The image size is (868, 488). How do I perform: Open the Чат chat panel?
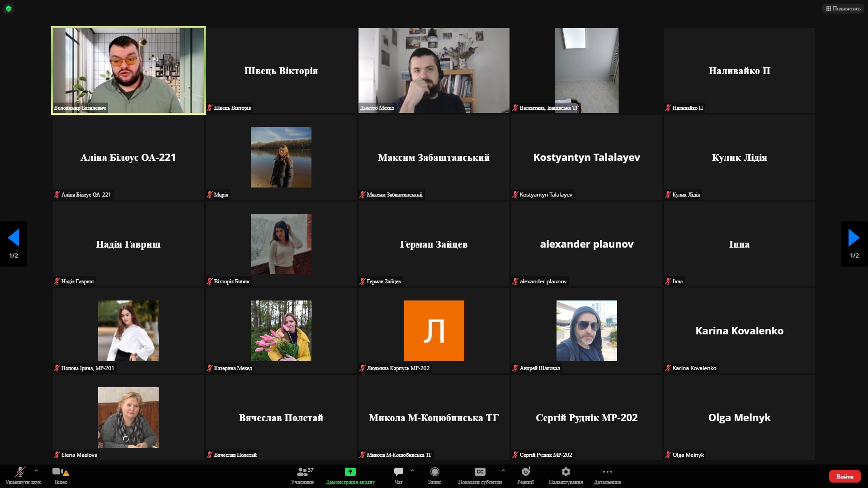pyautogui.click(x=398, y=473)
